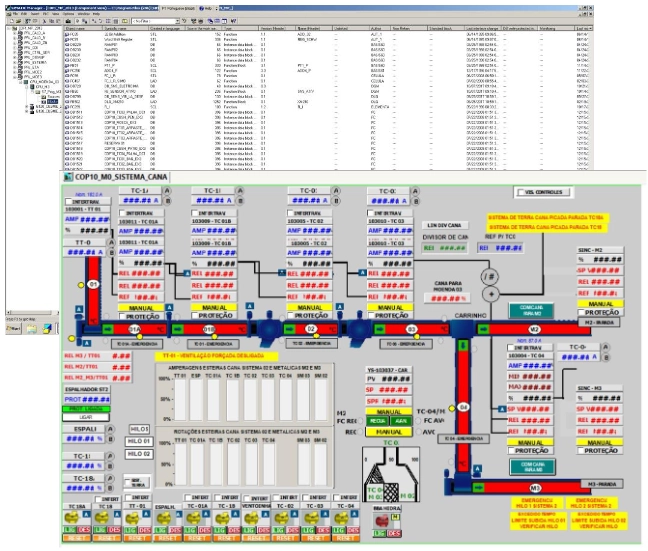Viewport: 648px width, 551px height.
Task: Click green arrow on conveyor 01B
Action: click(x=178, y=329)
